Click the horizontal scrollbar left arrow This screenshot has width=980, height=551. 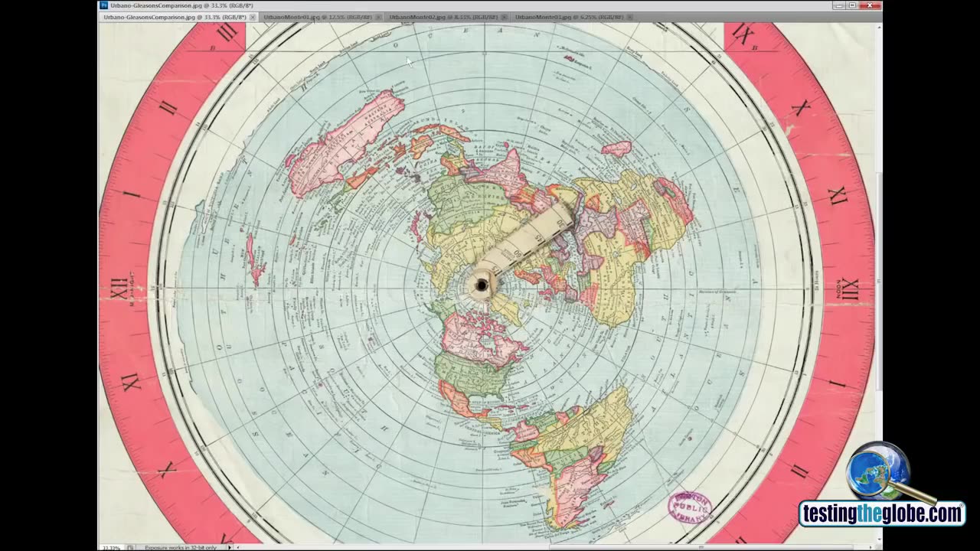tap(238, 547)
